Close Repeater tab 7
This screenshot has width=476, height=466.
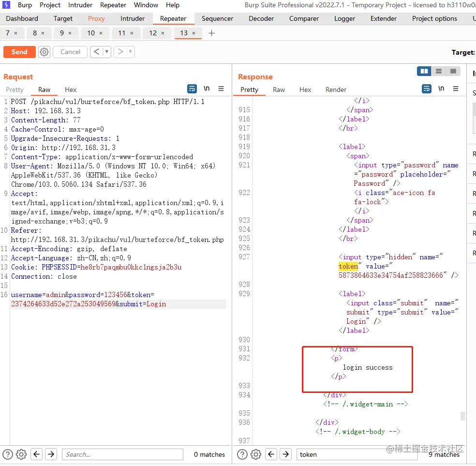(x=16, y=33)
